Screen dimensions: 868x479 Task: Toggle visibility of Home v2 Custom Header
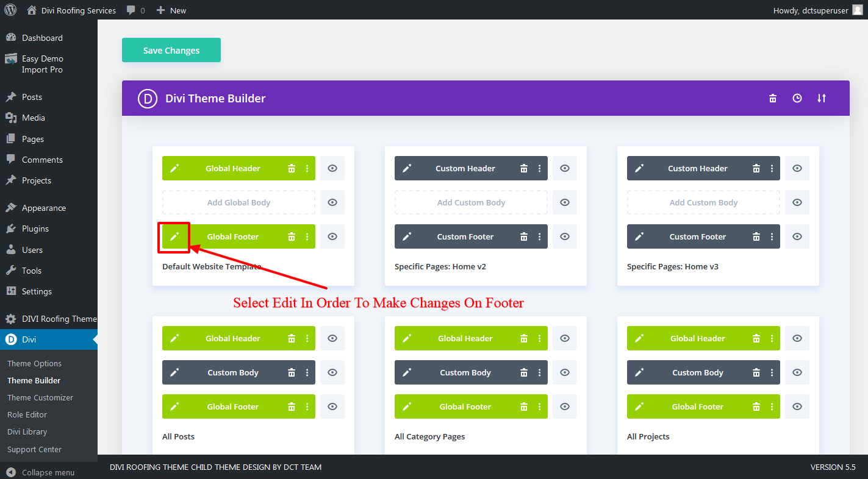tap(565, 168)
